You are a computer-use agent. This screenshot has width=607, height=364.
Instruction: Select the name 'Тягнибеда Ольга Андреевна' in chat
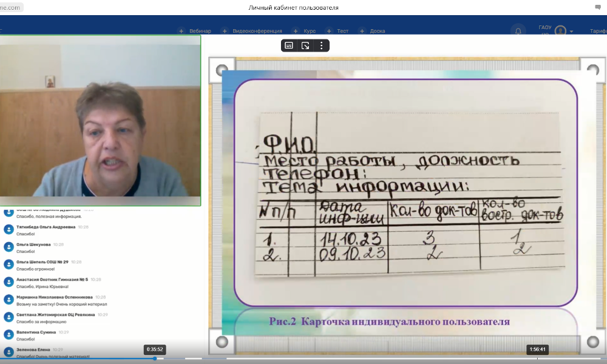point(46,227)
